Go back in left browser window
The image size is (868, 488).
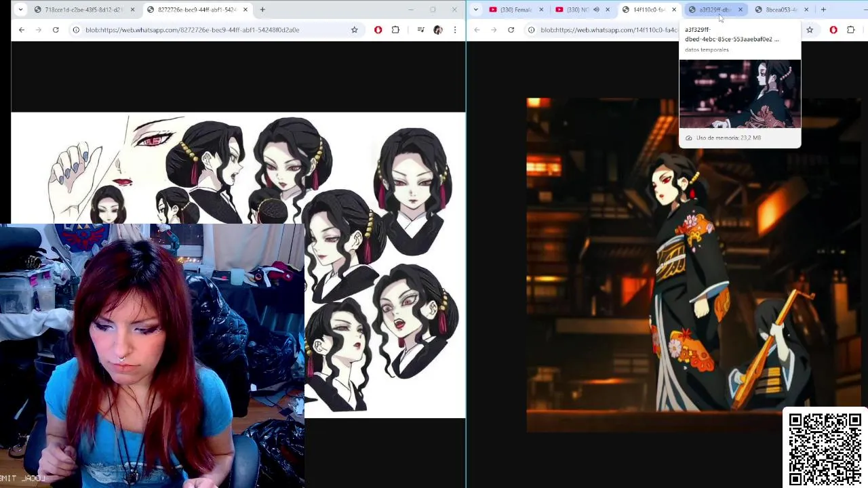click(x=22, y=30)
